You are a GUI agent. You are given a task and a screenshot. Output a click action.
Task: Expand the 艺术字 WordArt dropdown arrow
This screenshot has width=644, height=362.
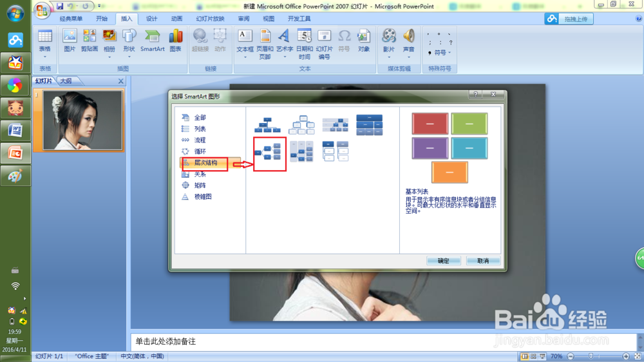pyautogui.click(x=284, y=57)
